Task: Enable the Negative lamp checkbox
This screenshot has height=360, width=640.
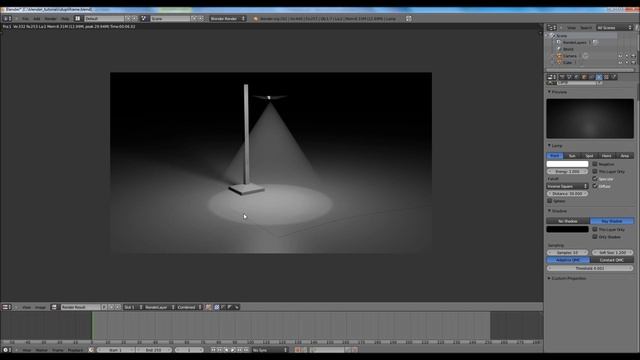Action: 595,164
